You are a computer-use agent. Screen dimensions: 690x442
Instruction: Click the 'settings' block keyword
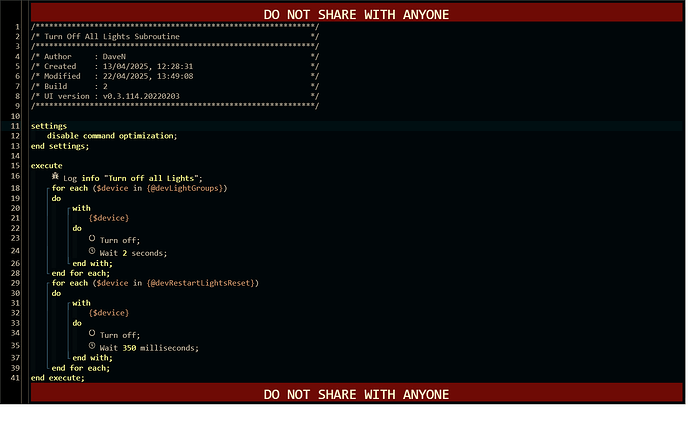coord(49,126)
